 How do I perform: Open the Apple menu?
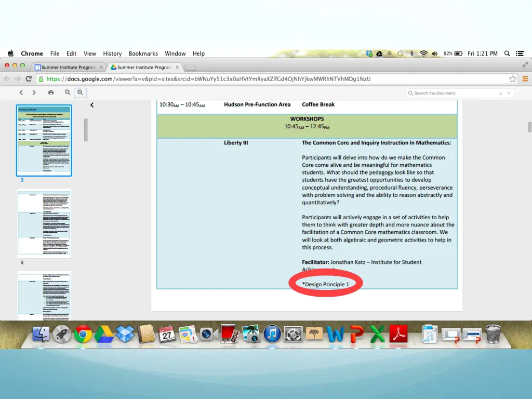[x=11, y=54]
